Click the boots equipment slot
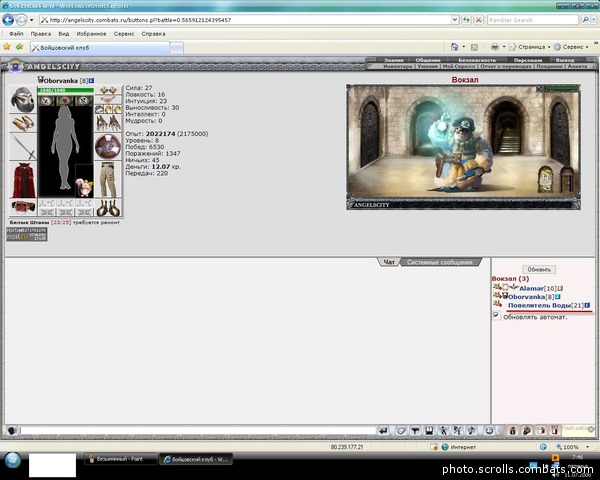The image size is (600, 480). click(x=108, y=208)
